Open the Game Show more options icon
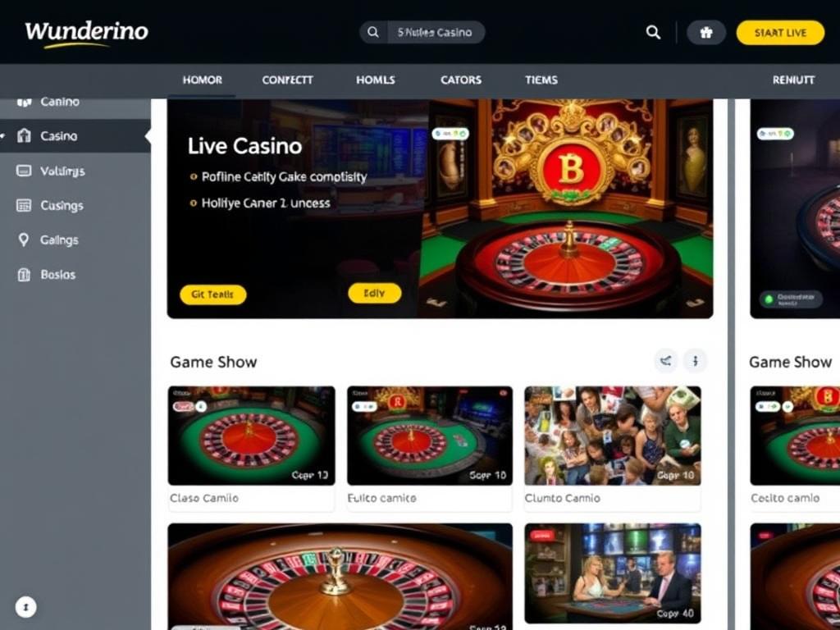Screen dimensions: 840x630 pos(696,361)
